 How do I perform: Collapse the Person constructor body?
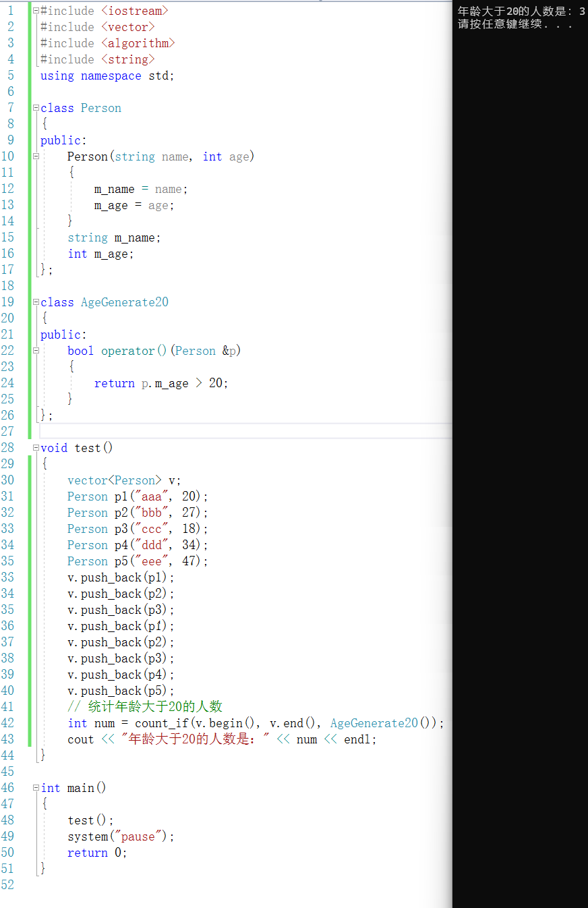point(36,157)
